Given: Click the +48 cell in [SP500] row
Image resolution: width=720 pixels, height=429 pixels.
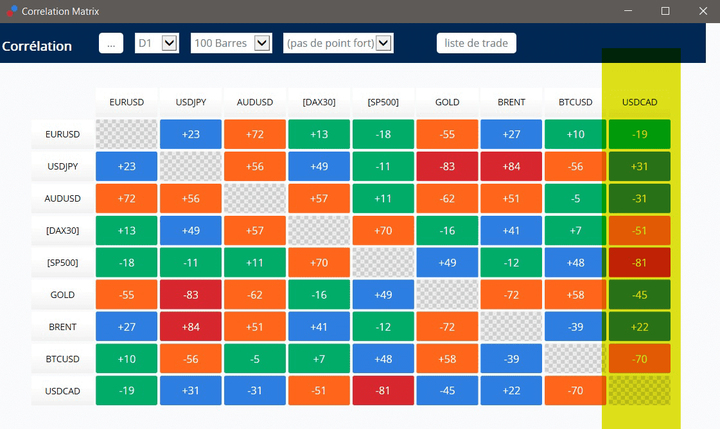Looking at the screenshot, I should (575, 263).
